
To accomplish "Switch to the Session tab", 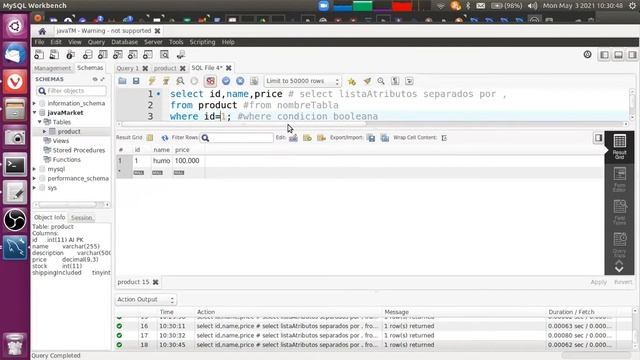I will coord(82,218).
